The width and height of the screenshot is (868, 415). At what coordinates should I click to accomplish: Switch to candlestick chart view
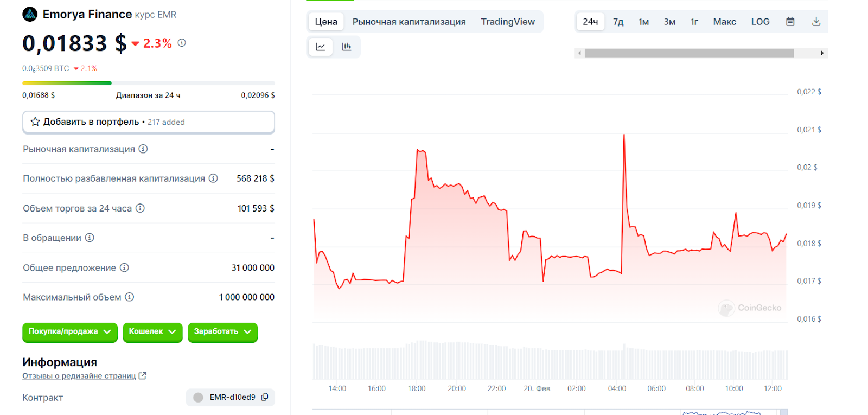click(347, 47)
